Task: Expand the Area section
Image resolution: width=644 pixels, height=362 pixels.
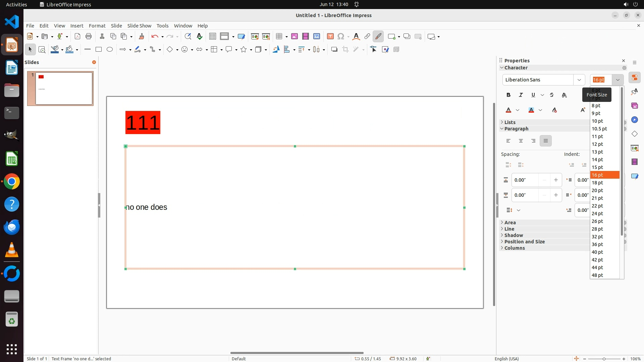Action: click(x=510, y=223)
